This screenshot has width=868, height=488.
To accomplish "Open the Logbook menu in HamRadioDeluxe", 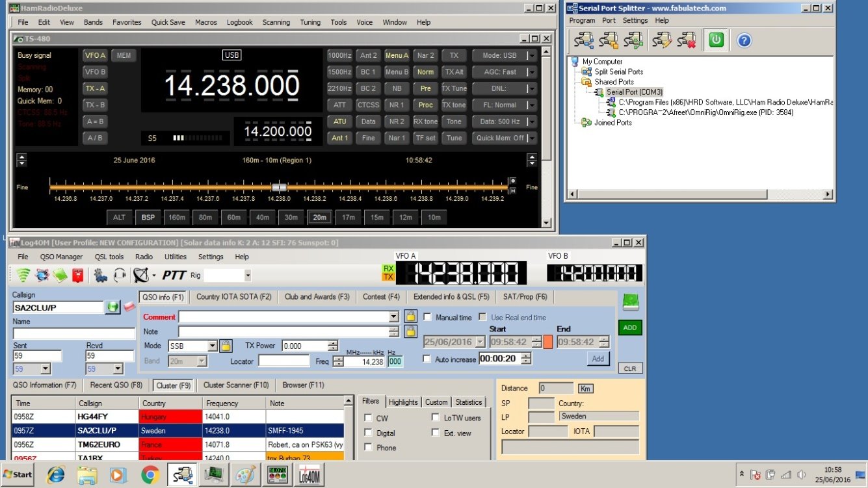I will coord(239,22).
